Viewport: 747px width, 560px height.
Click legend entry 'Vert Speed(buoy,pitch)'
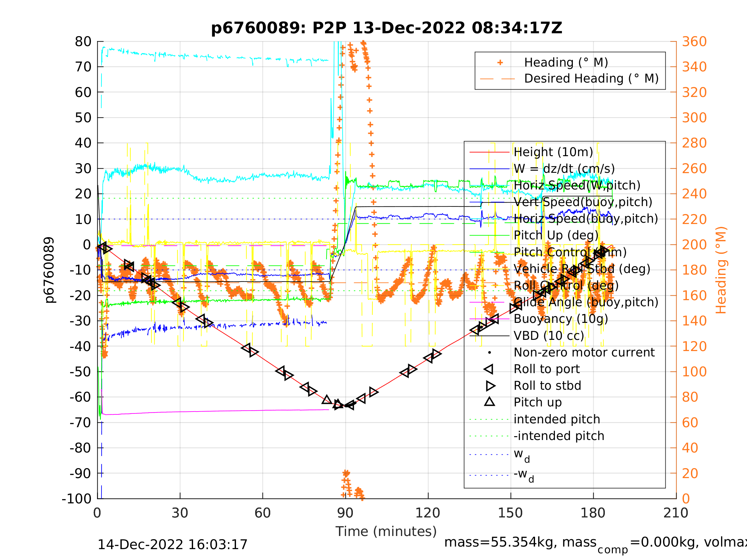coord(583,202)
